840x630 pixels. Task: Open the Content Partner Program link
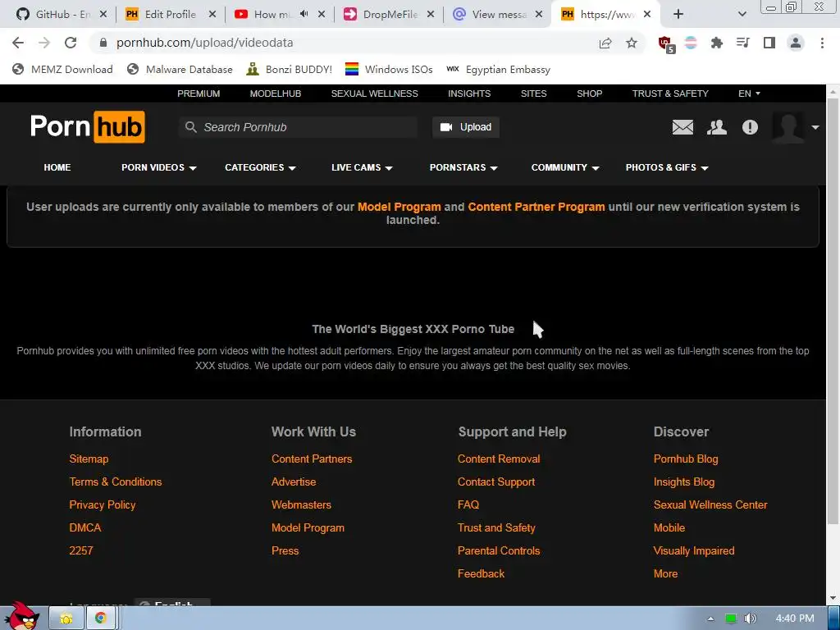536,207
